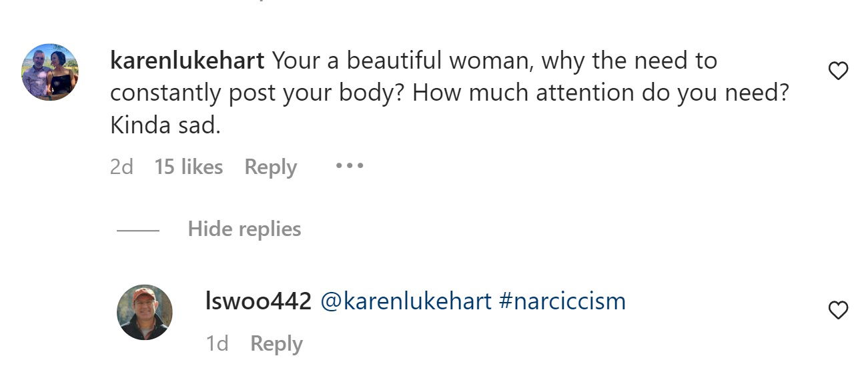Open karenlukehart's profile picture
The height and width of the screenshot is (366, 868).
coord(50,72)
